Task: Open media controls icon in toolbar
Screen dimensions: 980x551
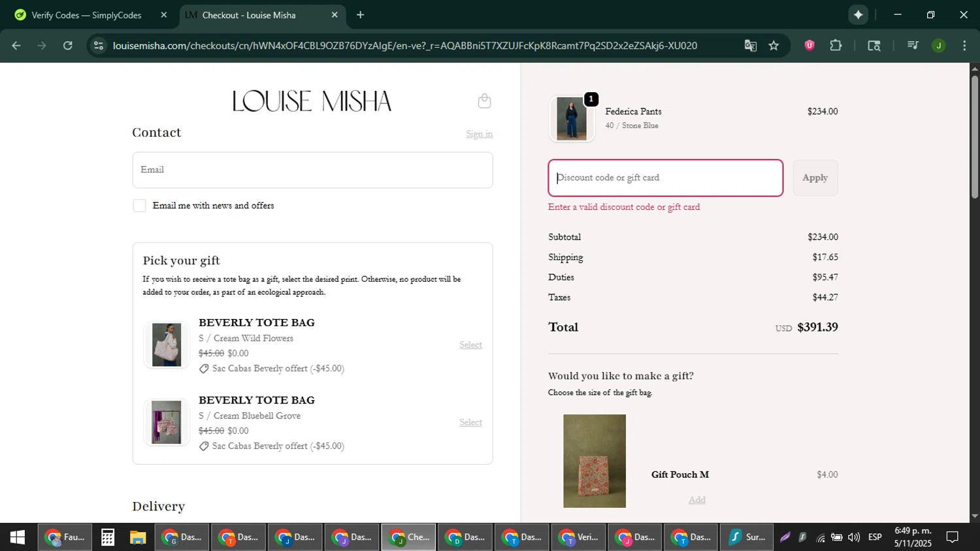Action: point(913,46)
